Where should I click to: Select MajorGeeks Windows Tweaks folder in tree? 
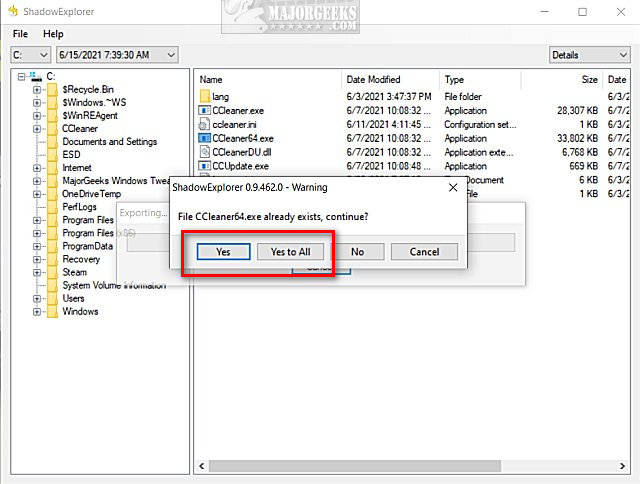116,181
